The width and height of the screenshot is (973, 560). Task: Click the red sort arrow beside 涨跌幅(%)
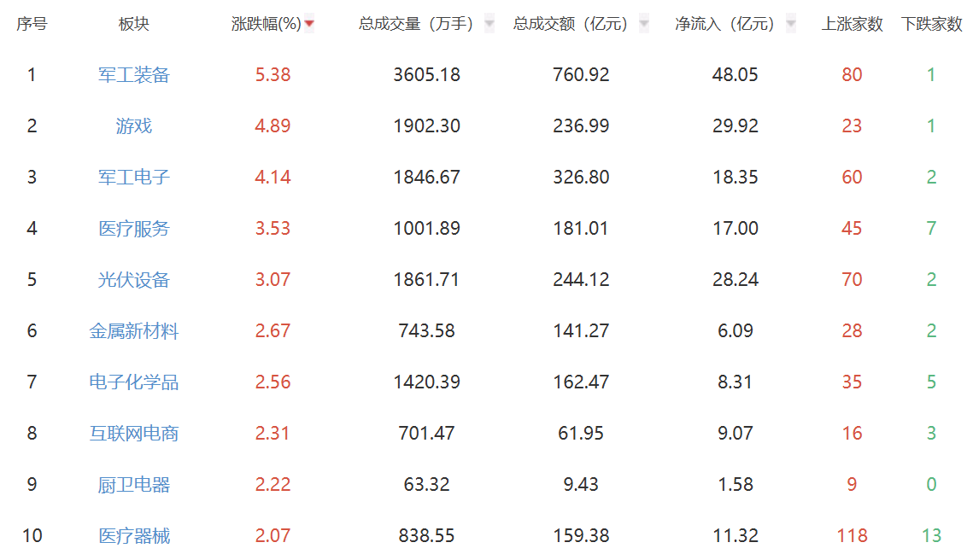(309, 24)
